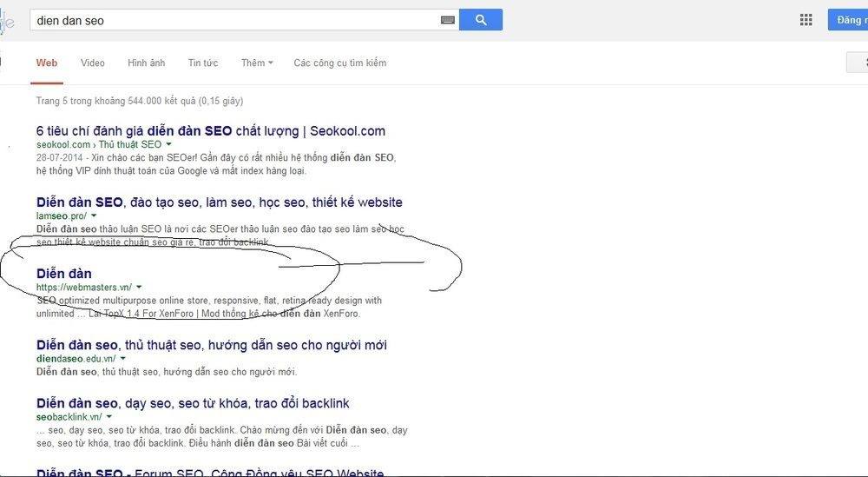This screenshot has width=868, height=477.
Task: Switch to the Hình ảnh tab
Action: (x=146, y=63)
